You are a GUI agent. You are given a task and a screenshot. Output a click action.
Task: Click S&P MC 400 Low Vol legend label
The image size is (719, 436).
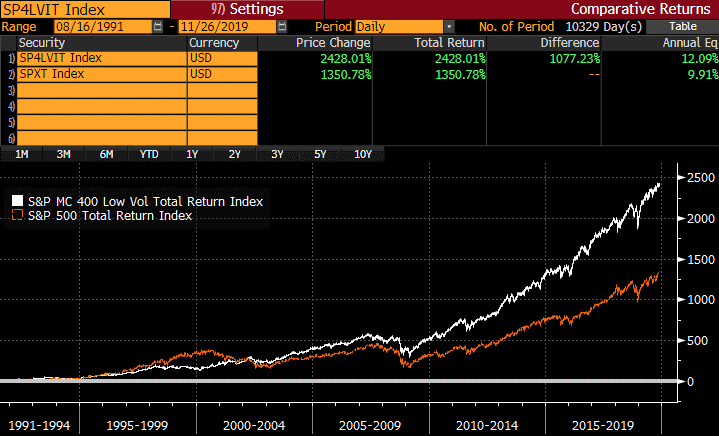tap(145, 202)
